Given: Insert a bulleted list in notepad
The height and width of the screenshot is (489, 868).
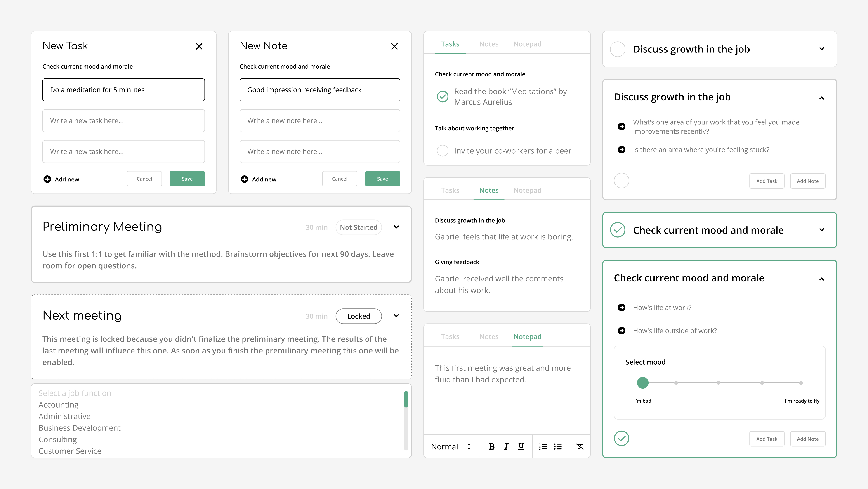Looking at the screenshot, I should coord(558,446).
